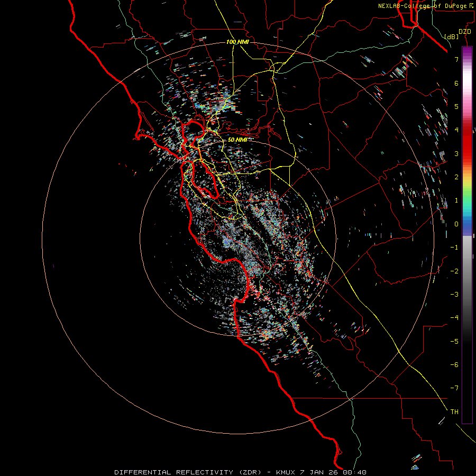The height and width of the screenshot is (476, 476).
Task: Click the "-2" value on the dB scale
Action: coord(454,271)
